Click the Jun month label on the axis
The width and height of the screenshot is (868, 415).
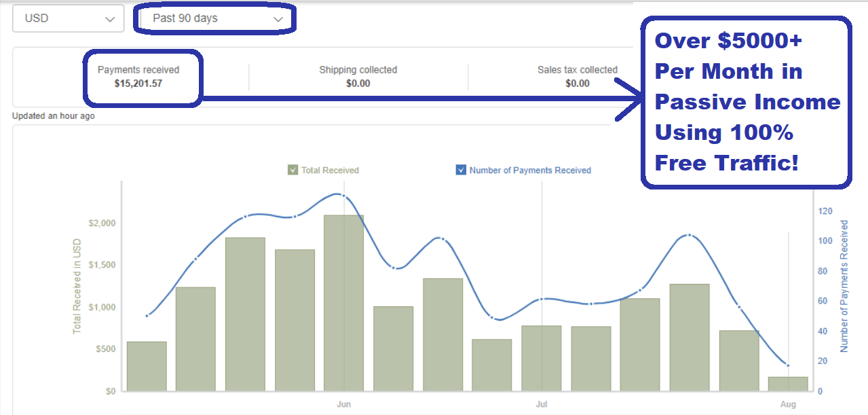(343, 405)
